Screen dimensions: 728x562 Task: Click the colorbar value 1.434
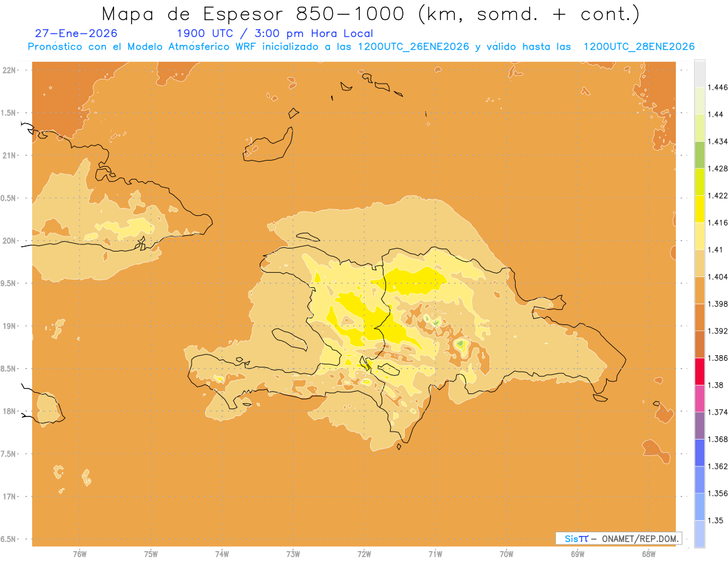[x=718, y=141]
